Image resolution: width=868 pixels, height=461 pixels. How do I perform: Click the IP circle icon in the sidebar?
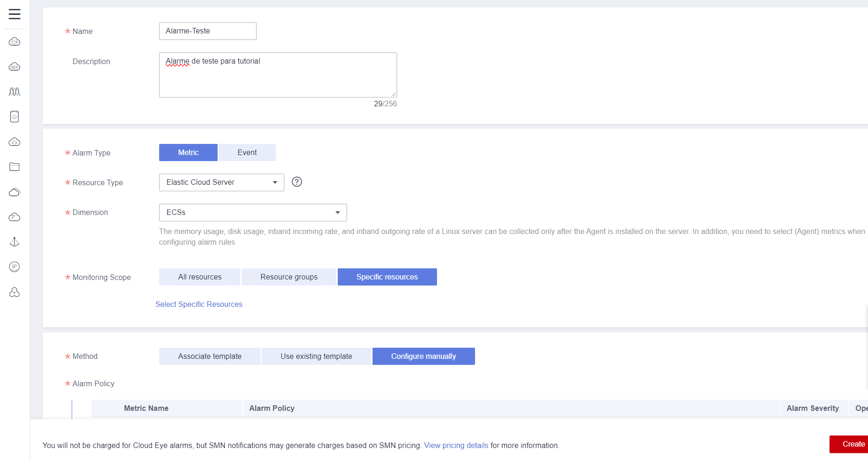click(14, 267)
